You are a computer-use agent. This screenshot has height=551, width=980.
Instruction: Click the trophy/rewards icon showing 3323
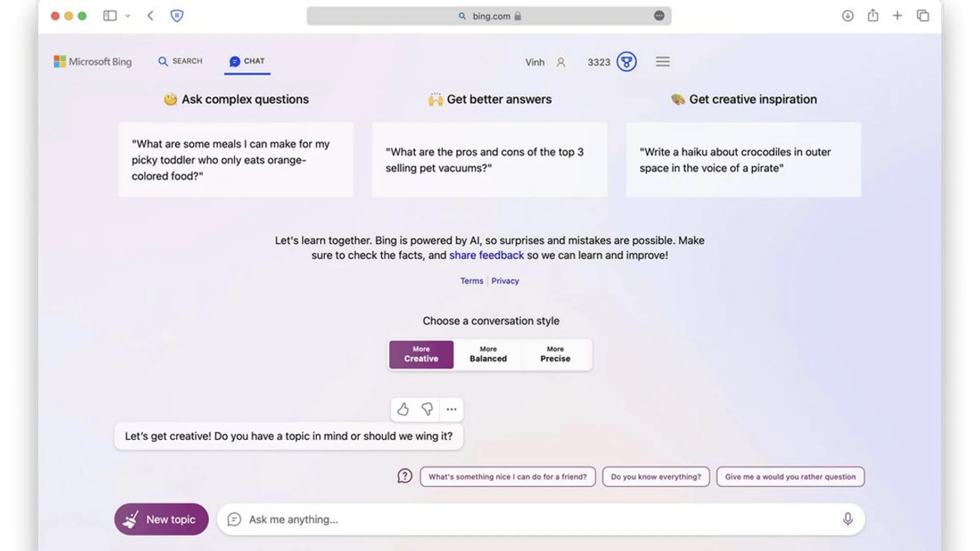coord(625,62)
